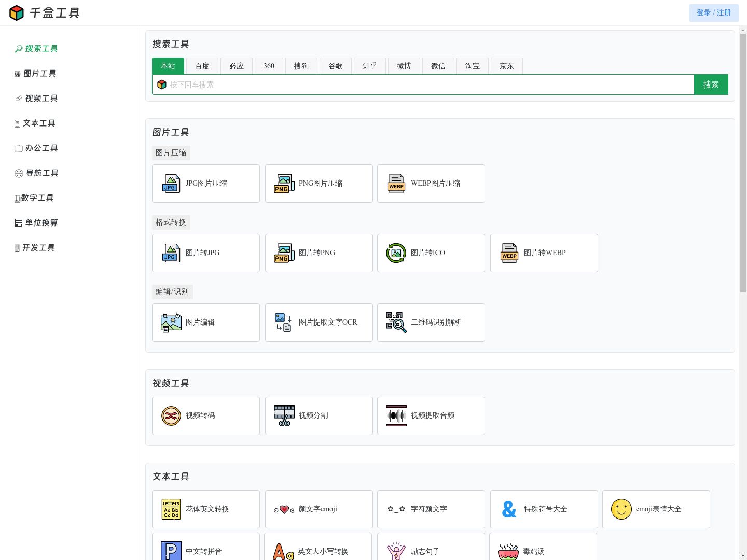This screenshot has height=560, width=747.
Task: Click the 编辑/识别 category label
Action: click(172, 292)
